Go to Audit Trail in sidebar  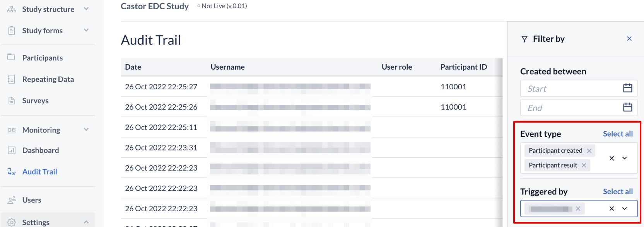point(39,172)
